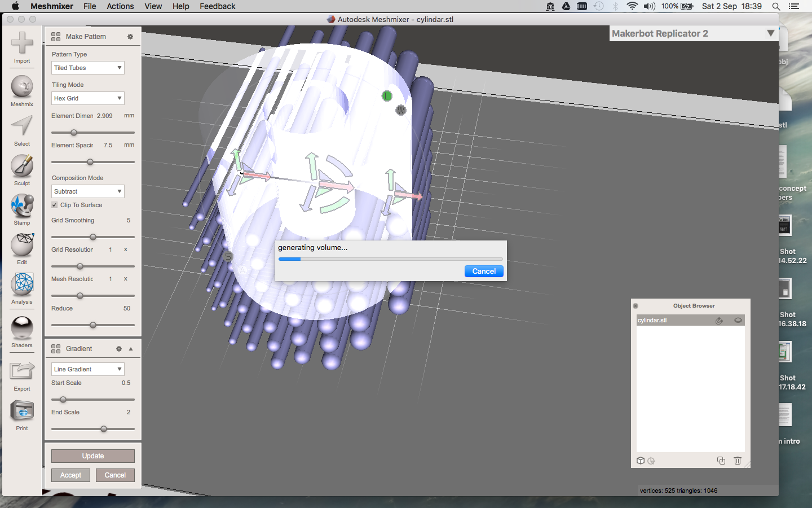Toggle Clip To Surface checkbox
Image resolution: width=812 pixels, height=508 pixels.
(55, 205)
